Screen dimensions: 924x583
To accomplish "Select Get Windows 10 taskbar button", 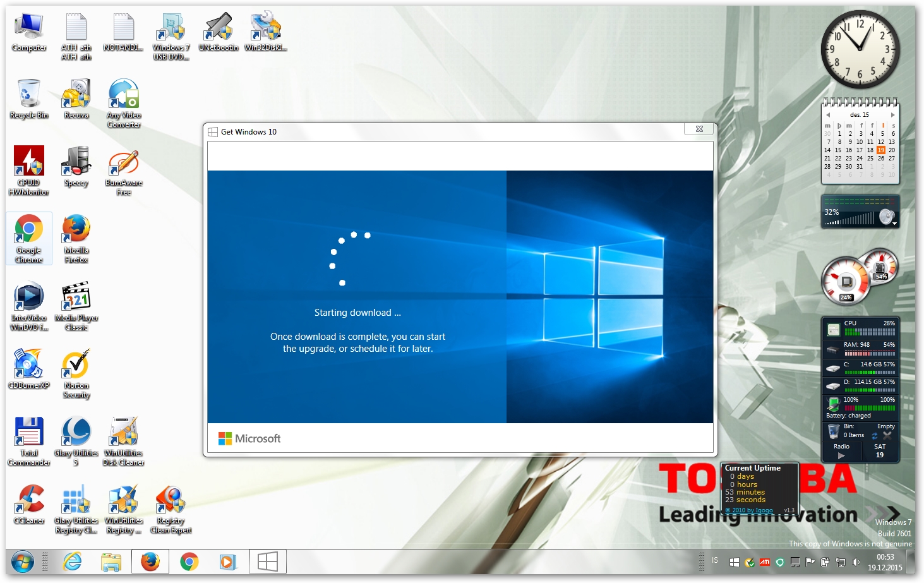I will coord(268,562).
